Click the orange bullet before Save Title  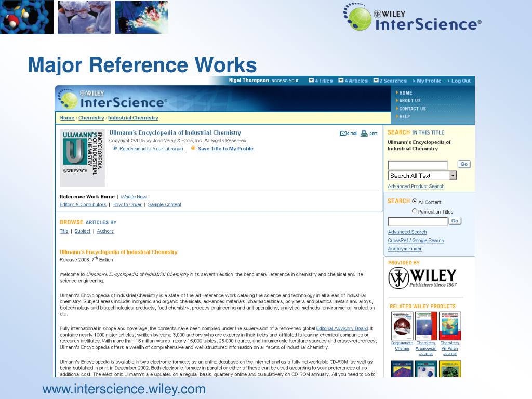point(193,148)
